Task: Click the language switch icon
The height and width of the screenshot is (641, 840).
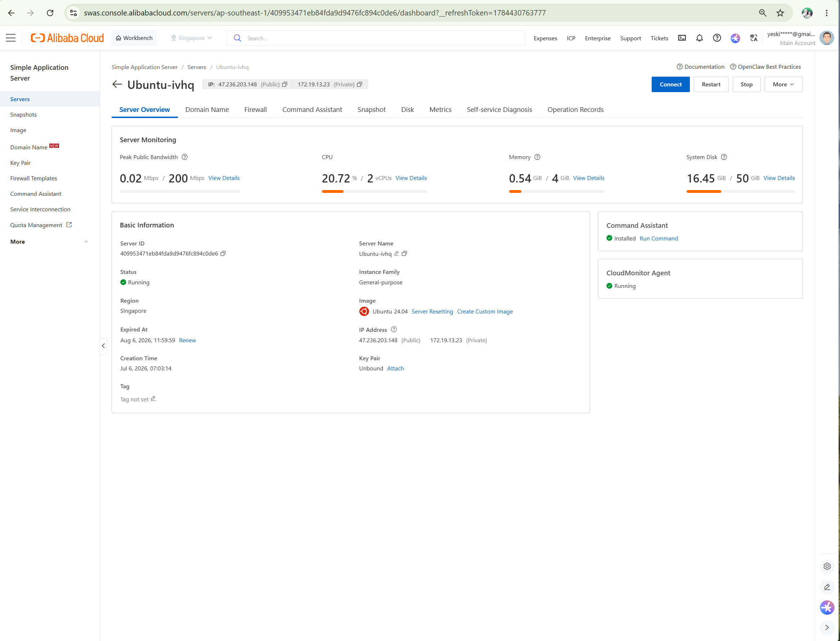Action: pos(753,38)
